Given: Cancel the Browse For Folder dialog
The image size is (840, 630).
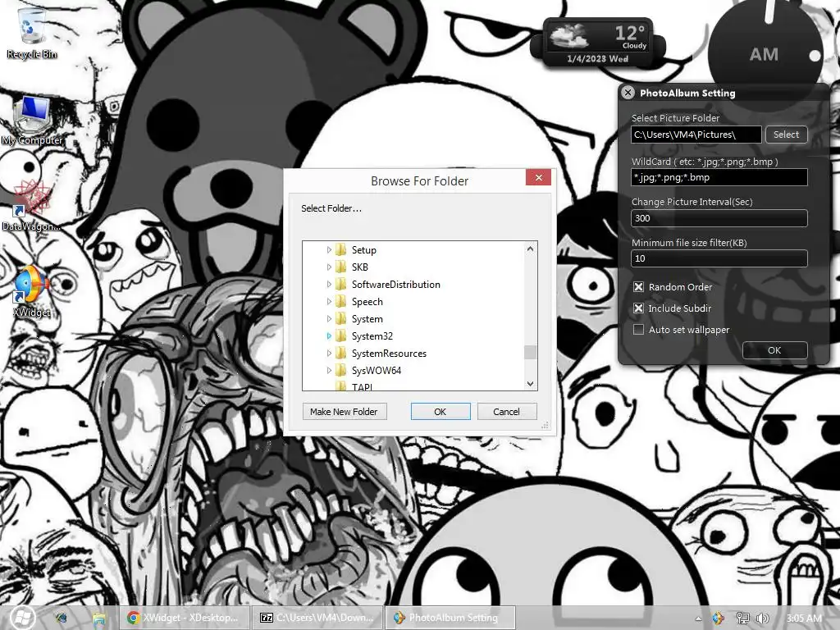Looking at the screenshot, I should (x=507, y=412).
